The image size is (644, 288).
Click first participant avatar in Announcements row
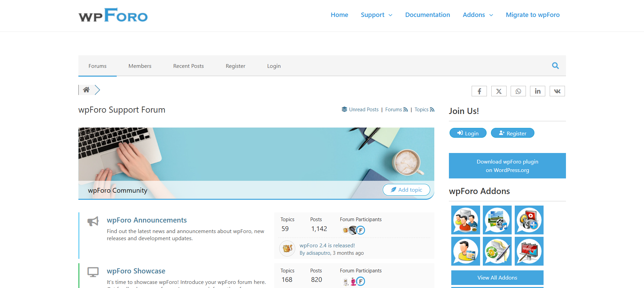(345, 230)
